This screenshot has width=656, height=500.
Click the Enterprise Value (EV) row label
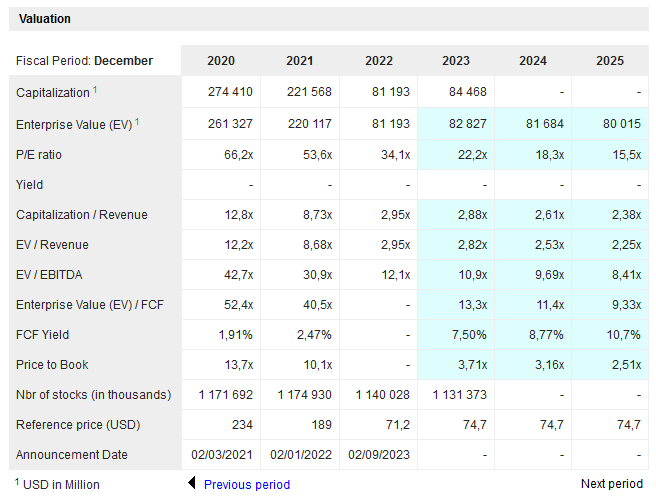coord(73,123)
